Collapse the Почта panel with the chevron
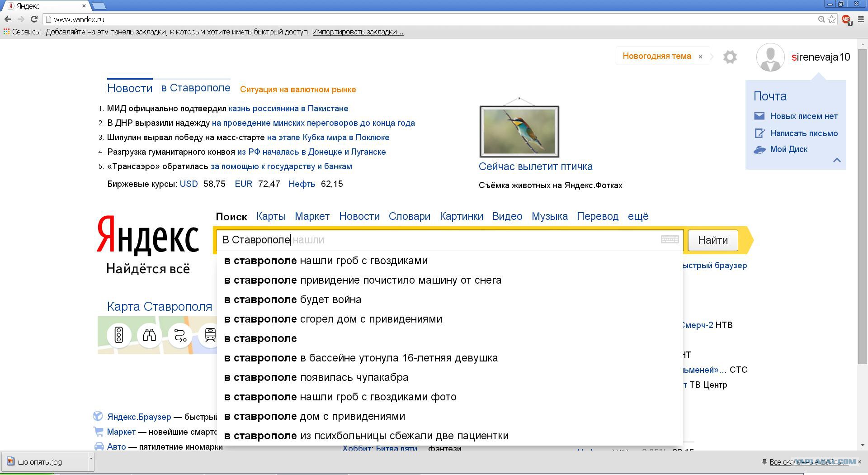 tap(837, 160)
